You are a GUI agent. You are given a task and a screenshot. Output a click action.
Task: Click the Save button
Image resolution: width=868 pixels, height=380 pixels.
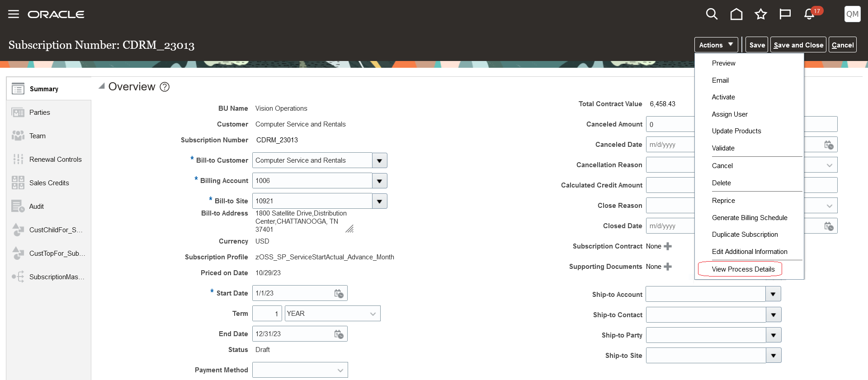pos(757,45)
